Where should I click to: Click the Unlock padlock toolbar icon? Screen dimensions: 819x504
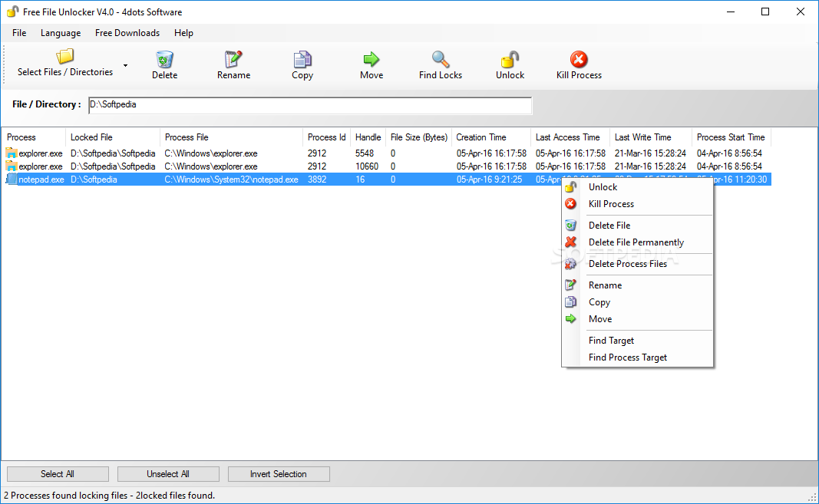click(510, 59)
